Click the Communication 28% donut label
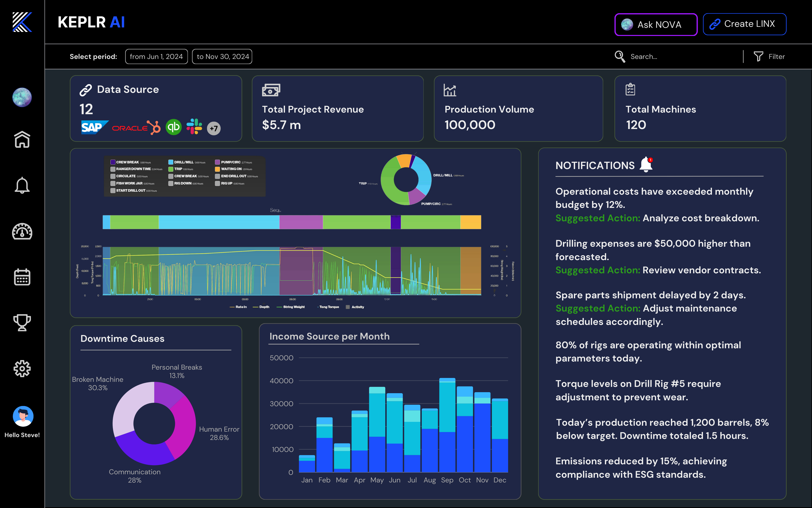The height and width of the screenshot is (508, 812). click(135, 476)
